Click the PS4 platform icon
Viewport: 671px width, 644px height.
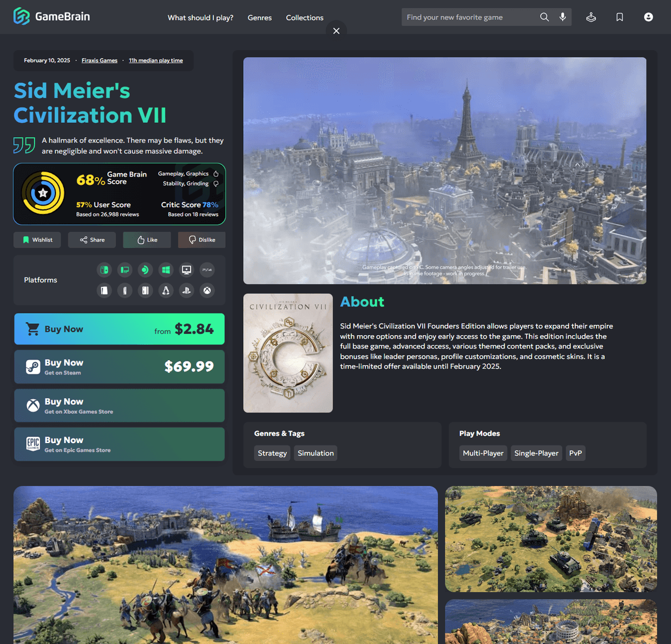click(x=207, y=270)
